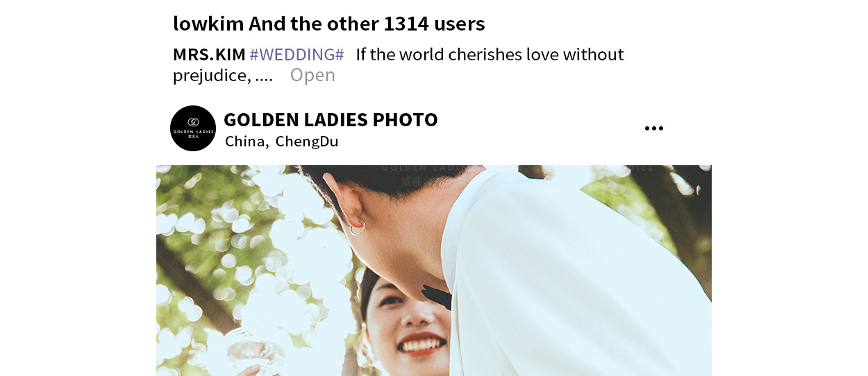
Task: Open the China, ChengDu location tag
Action: click(x=281, y=142)
